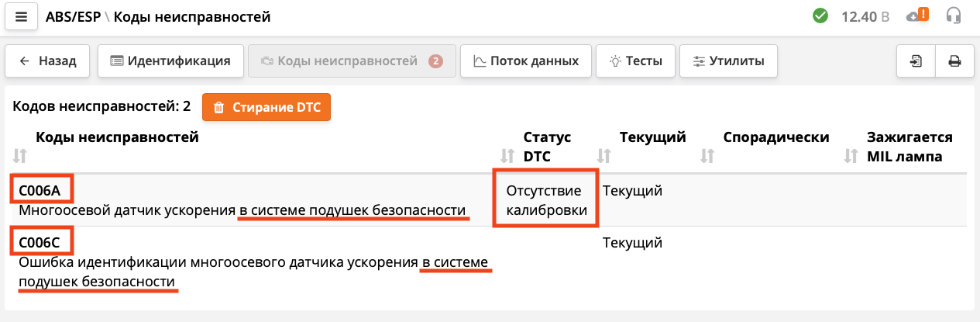Switch to Поток данных tab
Viewport: 980px width, 322px height.
(x=526, y=61)
